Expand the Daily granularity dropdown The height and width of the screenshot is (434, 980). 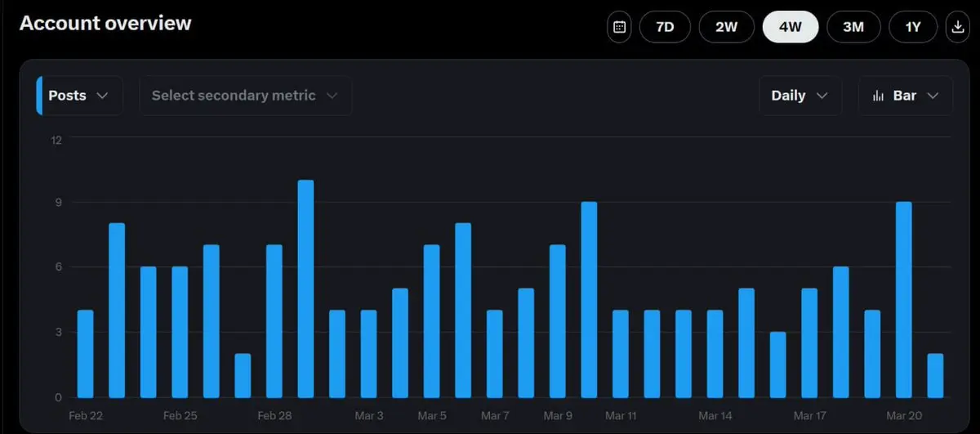tap(800, 96)
